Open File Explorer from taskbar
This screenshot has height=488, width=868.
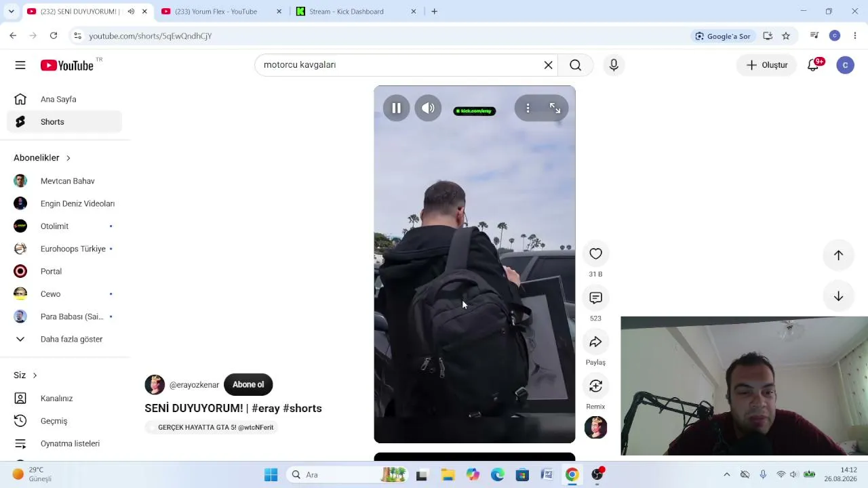[448, 474]
